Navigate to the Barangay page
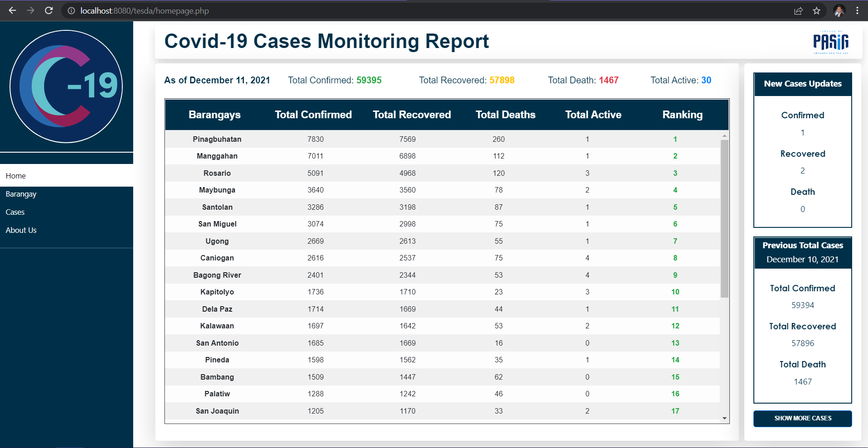 click(21, 194)
